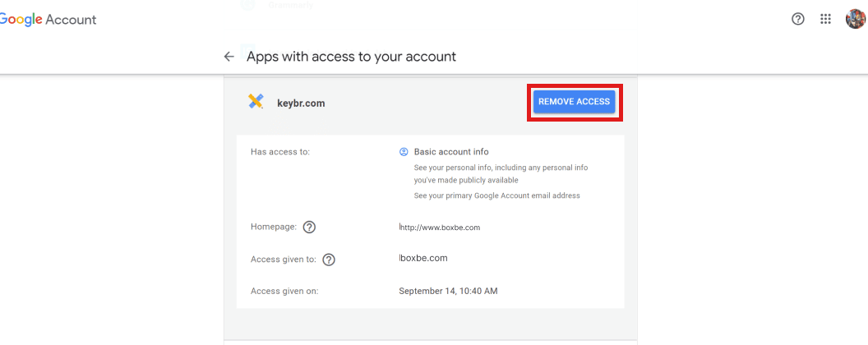Click the Remove Access button

coord(574,102)
